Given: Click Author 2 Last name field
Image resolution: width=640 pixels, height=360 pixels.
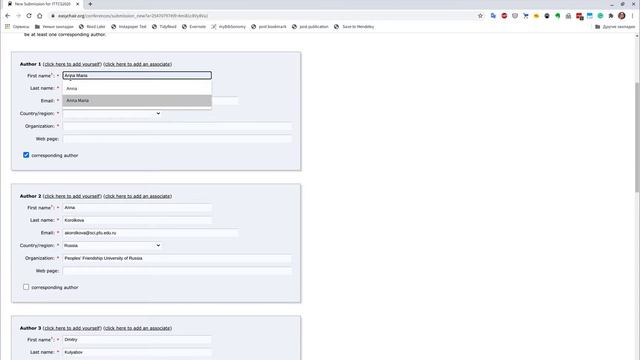Looking at the screenshot, I should coord(137,220).
